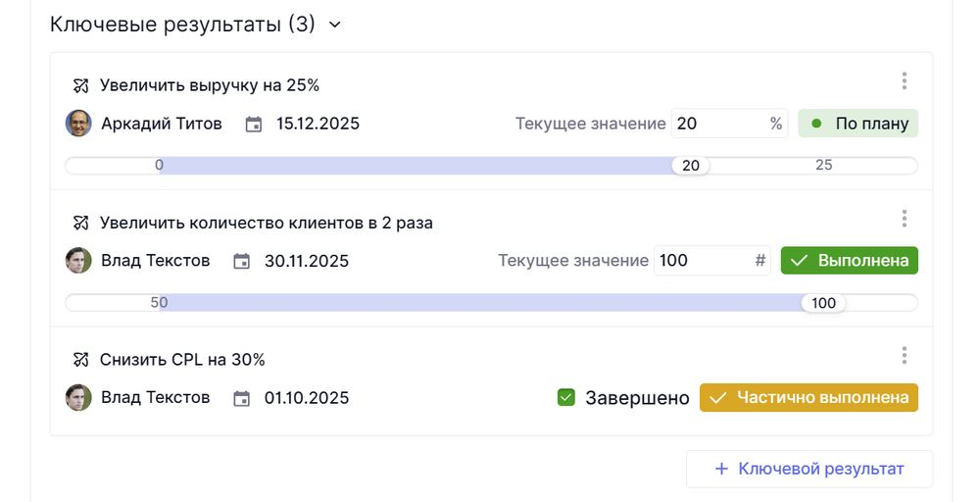Click Влад Текстов's avatar in the clients key result

coord(78,261)
